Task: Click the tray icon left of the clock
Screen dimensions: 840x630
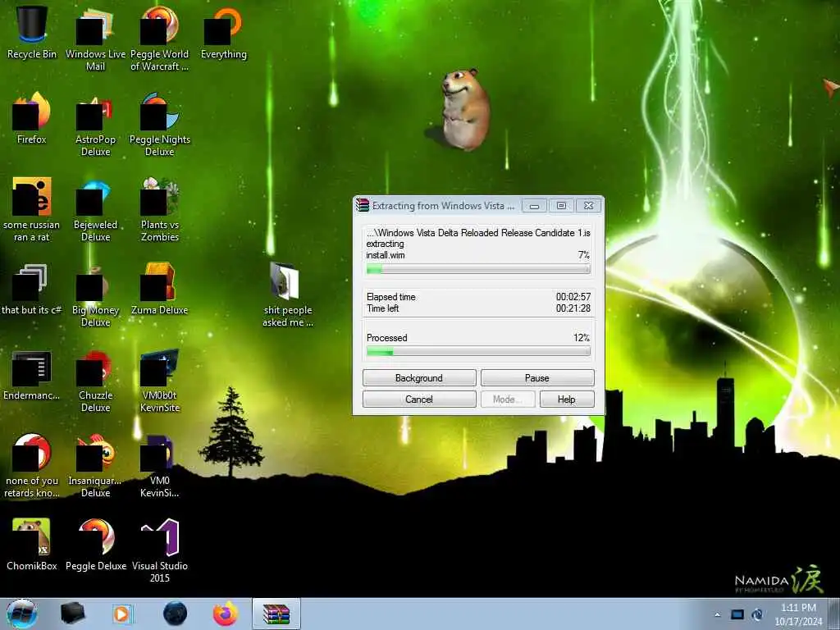Action: (757, 614)
